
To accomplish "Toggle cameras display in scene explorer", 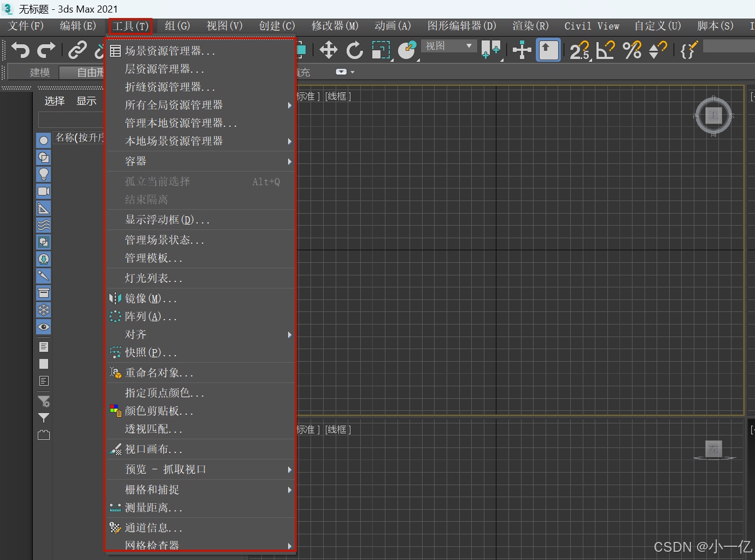I will pos(44,191).
